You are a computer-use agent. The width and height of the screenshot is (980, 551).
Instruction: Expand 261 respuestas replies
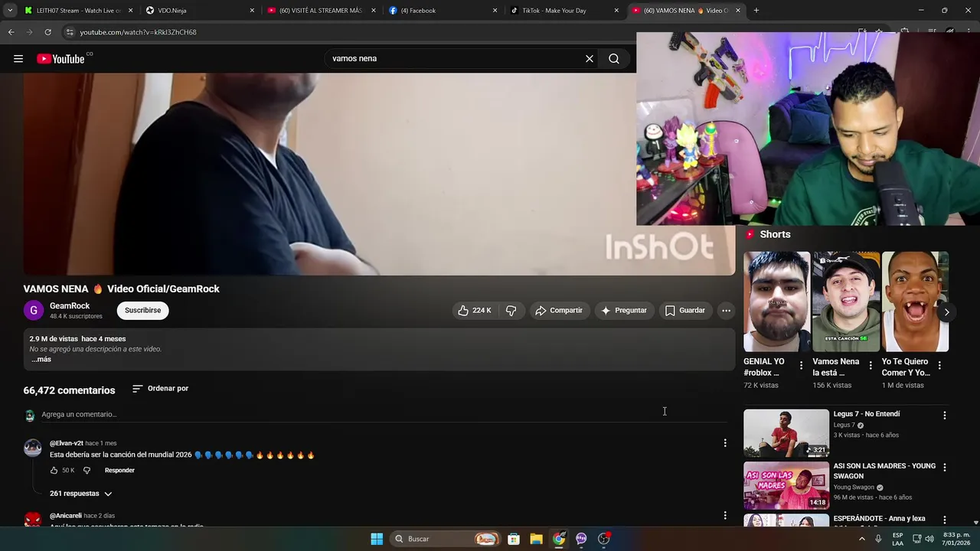click(x=81, y=494)
